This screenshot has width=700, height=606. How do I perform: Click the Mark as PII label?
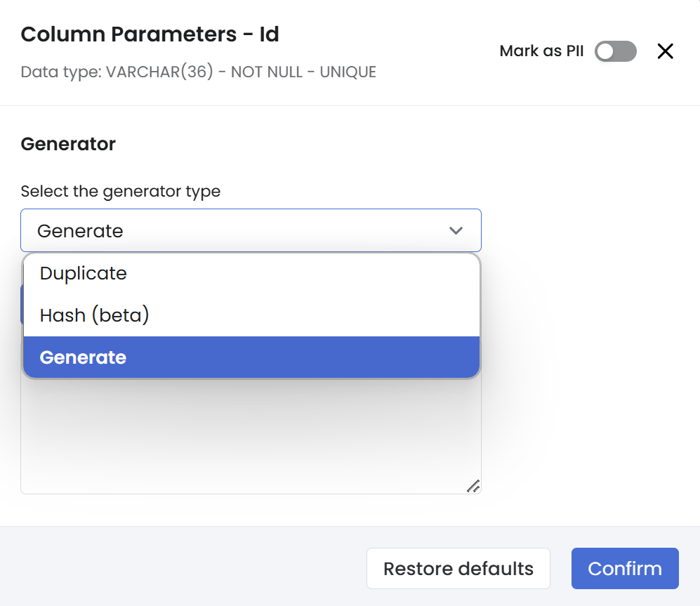click(541, 51)
